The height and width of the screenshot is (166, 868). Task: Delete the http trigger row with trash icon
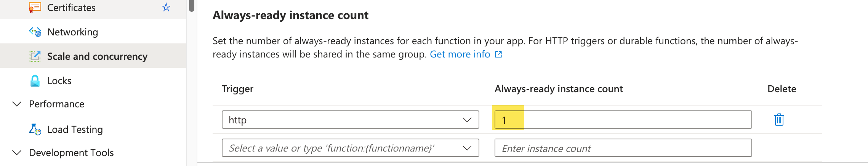pyautogui.click(x=779, y=120)
